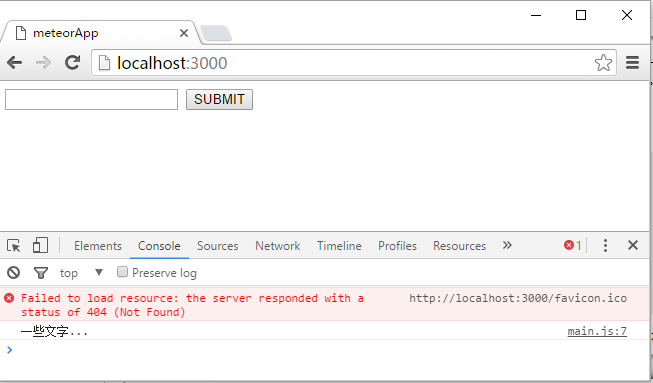
Task: Reload the localhost page
Action: click(72, 63)
